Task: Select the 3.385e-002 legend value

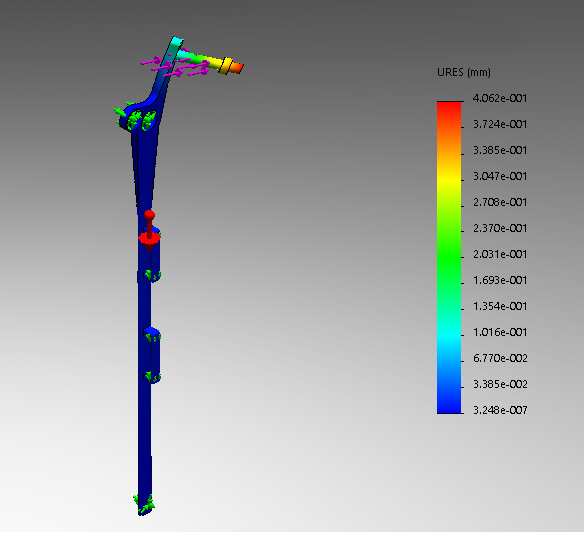Action: [500, 384]
